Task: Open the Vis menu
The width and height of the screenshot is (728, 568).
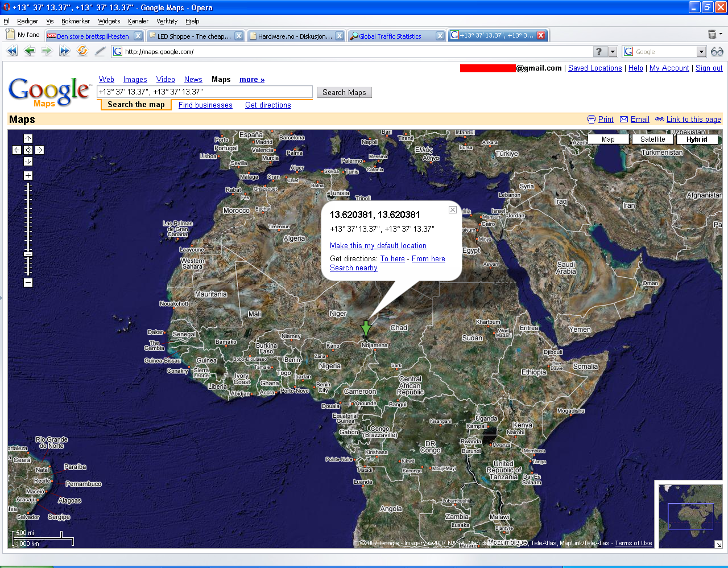Action: [50, 21]
